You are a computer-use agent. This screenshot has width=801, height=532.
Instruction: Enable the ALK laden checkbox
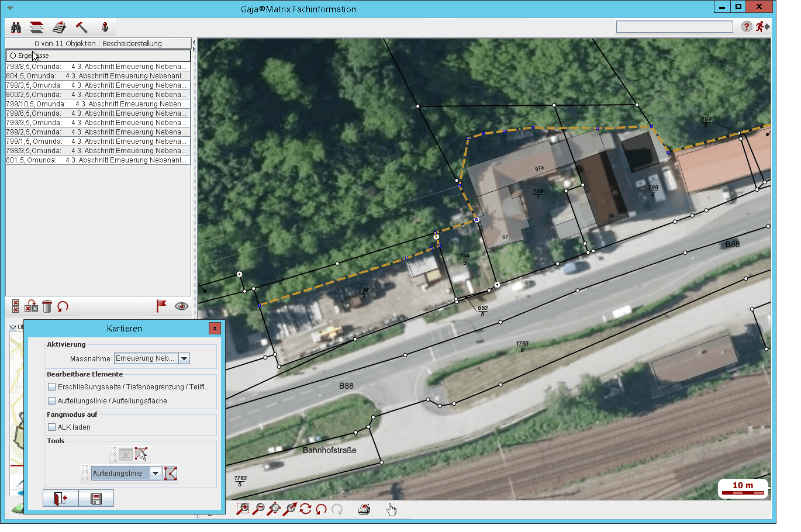coord(52,427)
